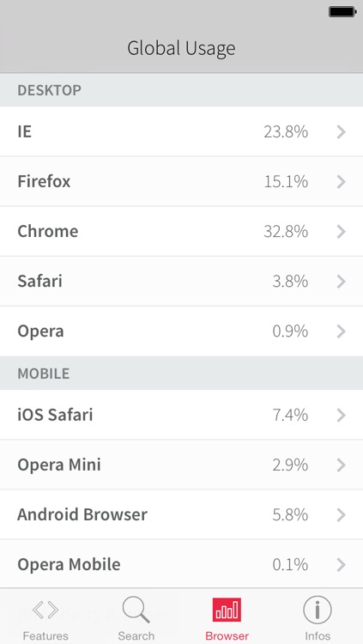
Task: Tap the Browser bar chart icon
Action: 227,610
